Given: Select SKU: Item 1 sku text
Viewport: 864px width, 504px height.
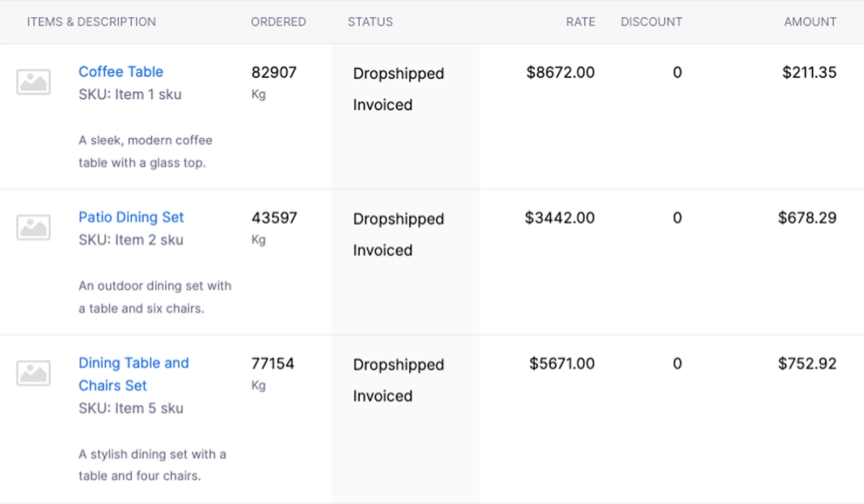Looking at the screenshot, I should coord(130,94).
